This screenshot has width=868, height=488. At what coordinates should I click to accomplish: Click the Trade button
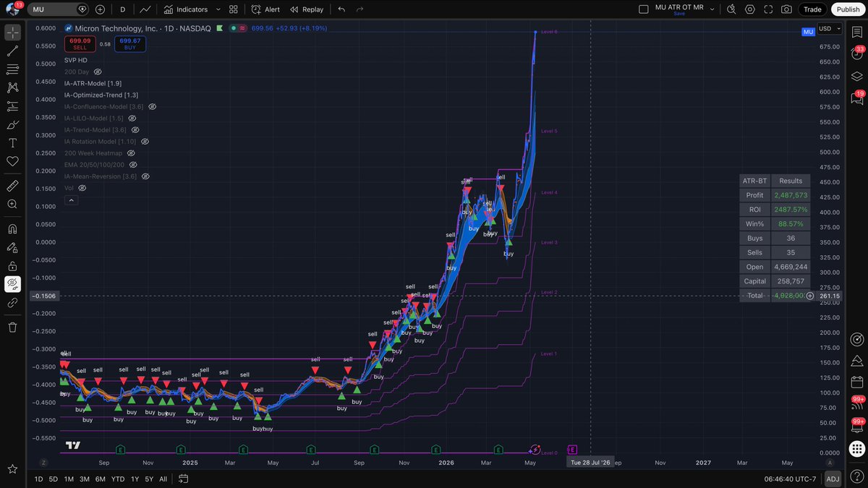coord(812,9)
